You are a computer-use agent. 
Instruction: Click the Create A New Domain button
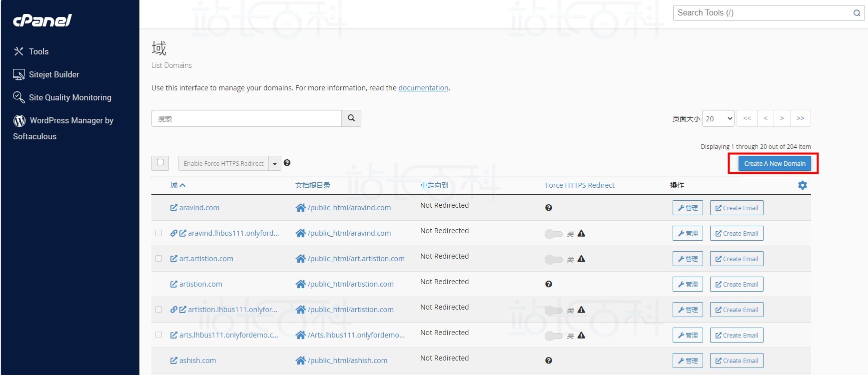[x=774, y=164]
